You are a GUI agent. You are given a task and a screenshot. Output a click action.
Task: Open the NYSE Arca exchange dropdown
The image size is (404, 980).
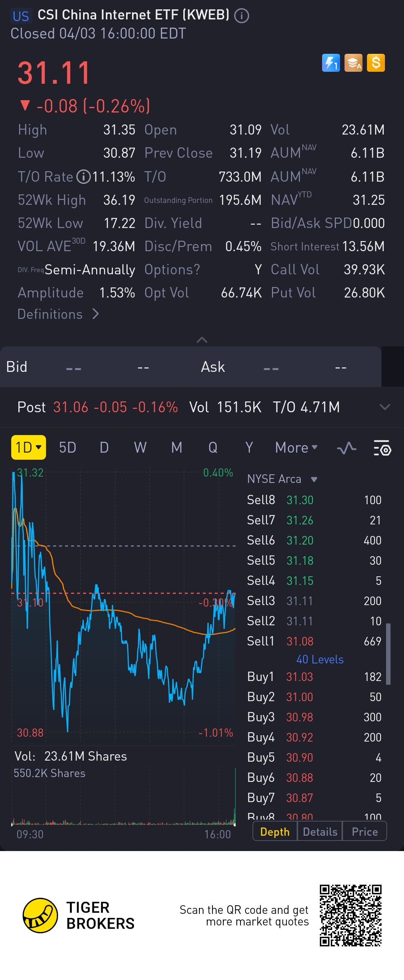pyautogui.click(x=282, y=479)
